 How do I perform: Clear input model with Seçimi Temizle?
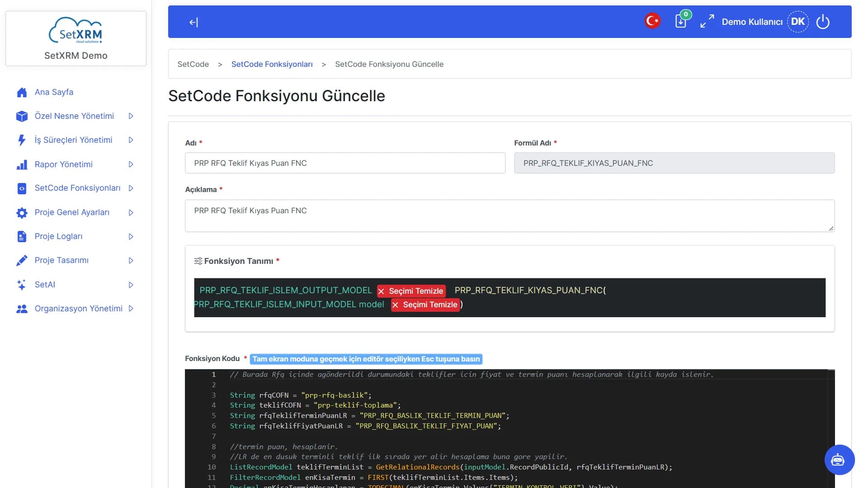425,305
